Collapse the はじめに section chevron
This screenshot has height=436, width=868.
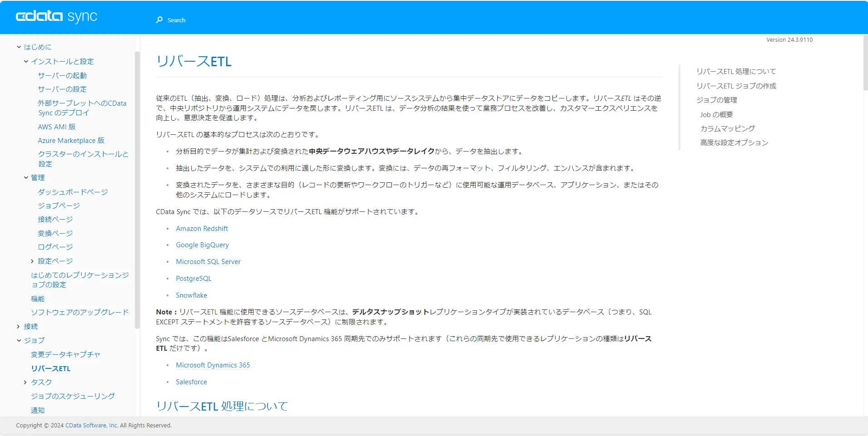point(19,47)
